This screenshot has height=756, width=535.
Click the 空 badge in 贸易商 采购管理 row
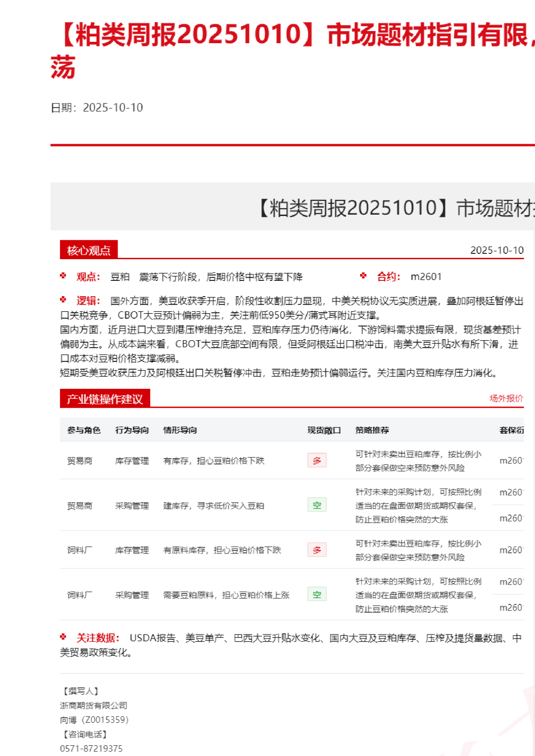pyautogui.click(x=317, y=505)
